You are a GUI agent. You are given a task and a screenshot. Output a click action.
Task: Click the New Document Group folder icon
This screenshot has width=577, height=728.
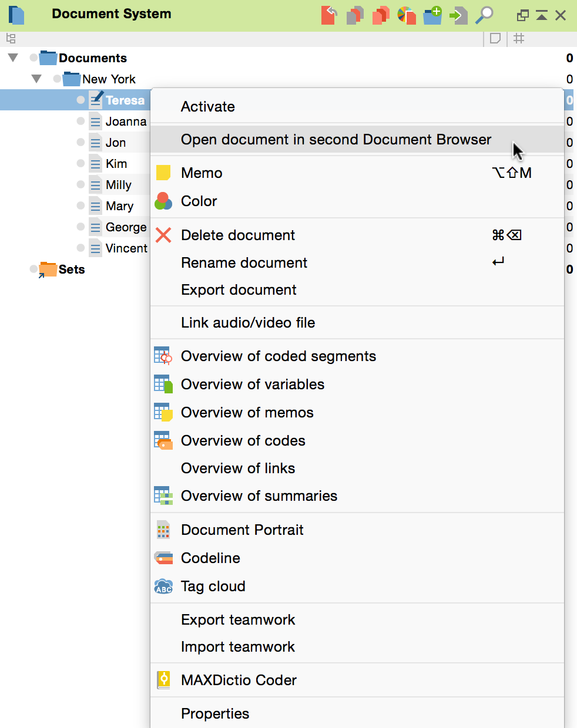(x=432, y=15)
